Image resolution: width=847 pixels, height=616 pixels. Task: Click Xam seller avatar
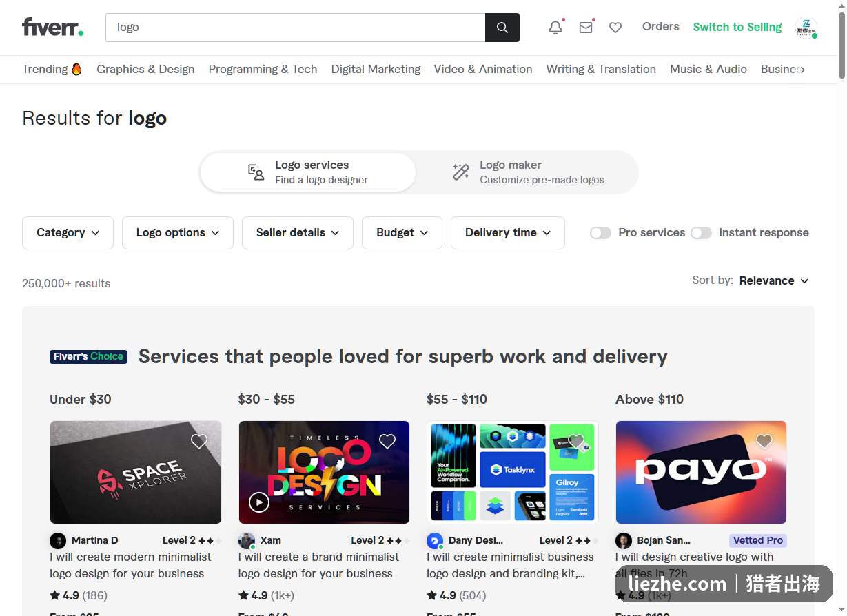(x=247, y=540)
